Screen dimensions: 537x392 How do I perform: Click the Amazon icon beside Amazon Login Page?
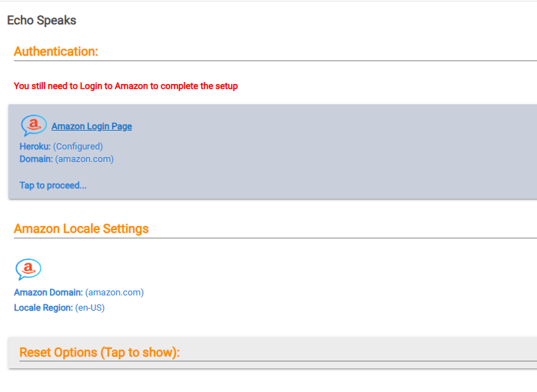pyautogui.click(x=33, y=125)
